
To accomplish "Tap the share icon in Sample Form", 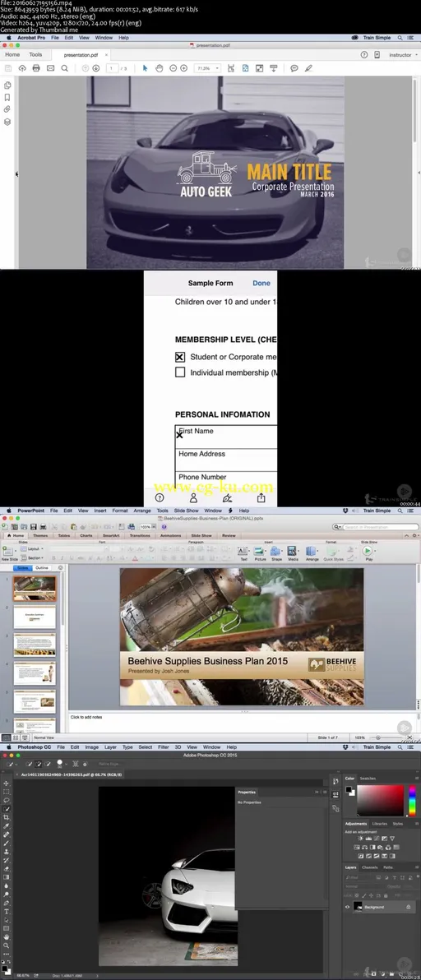I will click(261, 498).
